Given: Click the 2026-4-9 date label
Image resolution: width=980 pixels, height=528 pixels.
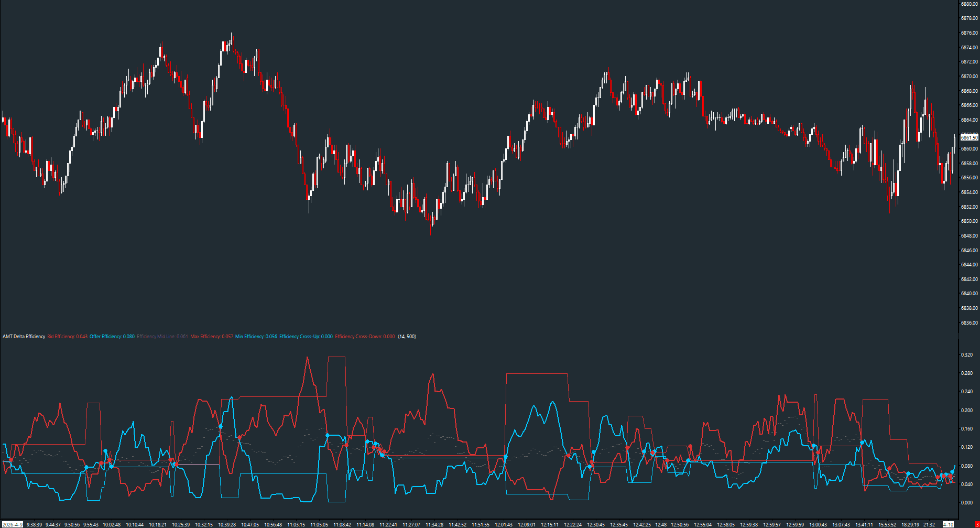Looking at the screenshot, I should 12,524.
